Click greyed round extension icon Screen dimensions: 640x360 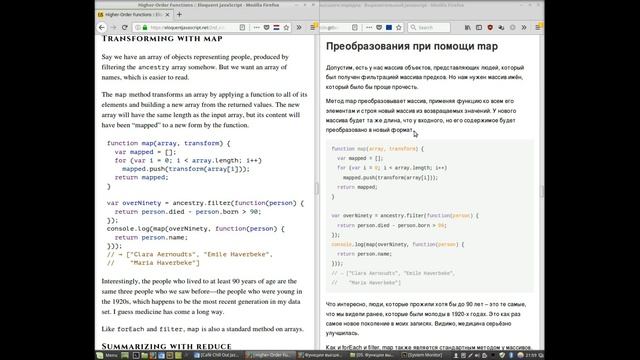(x=513, y=27)
